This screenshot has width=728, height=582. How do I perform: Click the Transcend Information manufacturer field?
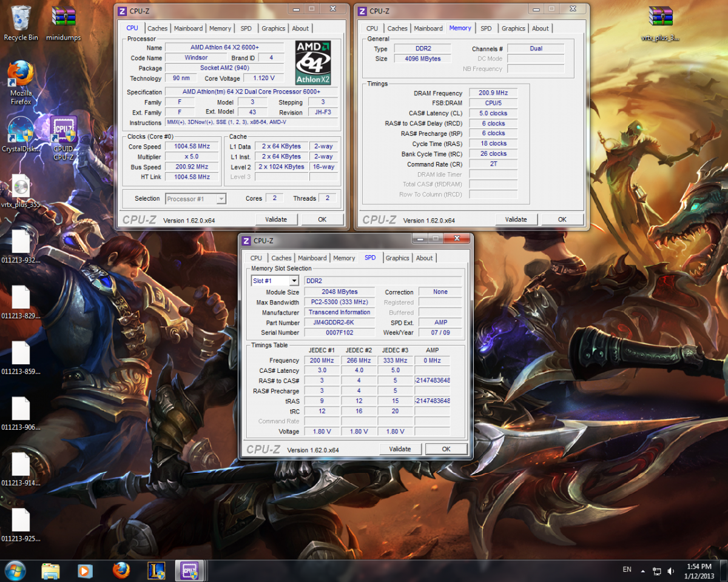pyautogui.click(x=339, y=312)
